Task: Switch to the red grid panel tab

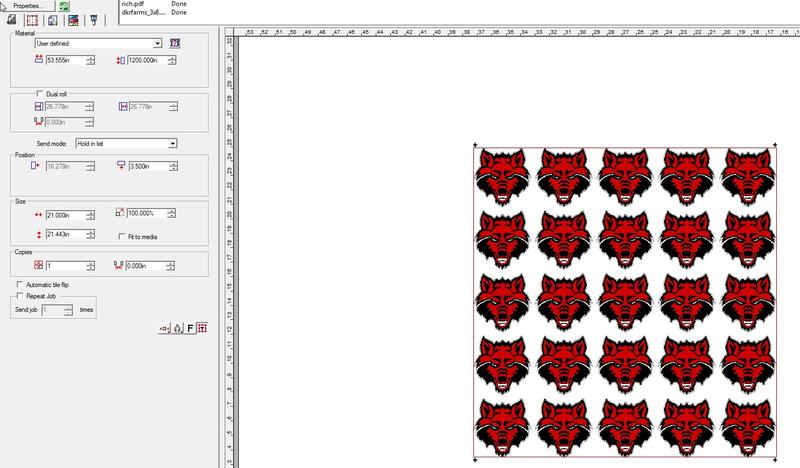Action: tap(32, 20)
